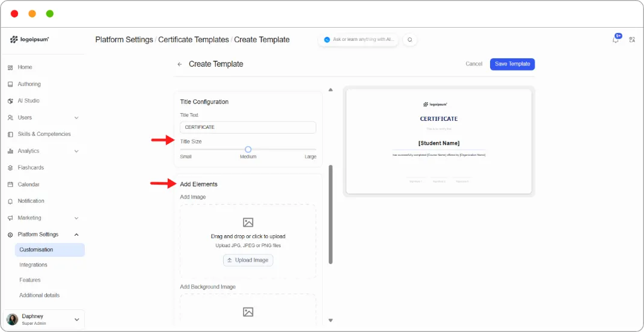Click scroll down arrow of settings panel

(331, 321)
